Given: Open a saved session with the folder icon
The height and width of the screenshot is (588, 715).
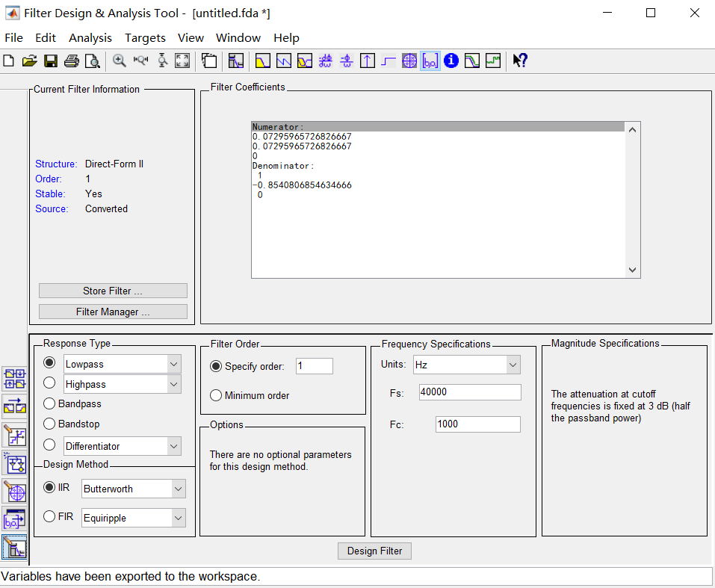Looking at the screenshot, I should [30, 61].
